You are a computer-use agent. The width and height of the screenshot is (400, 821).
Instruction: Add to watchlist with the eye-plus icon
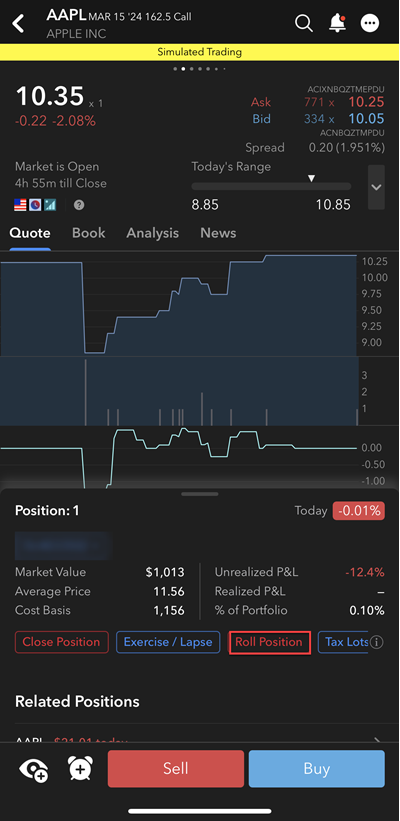coord(34,769)
